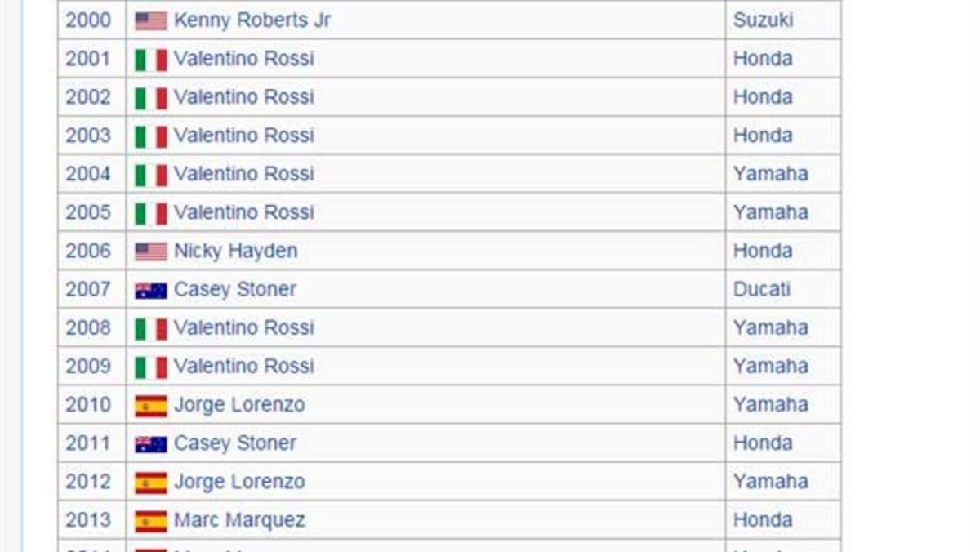Click Yamaha in the 2005 row
Screen dimensions: 980x552
[770, 212]
